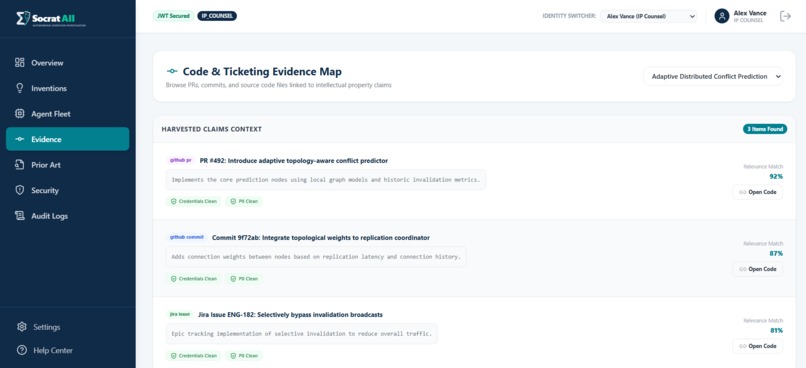This screenshot has width=806, height=368.
Task: Click the Audit Logs scroll icon
Action: coord(20,216)
